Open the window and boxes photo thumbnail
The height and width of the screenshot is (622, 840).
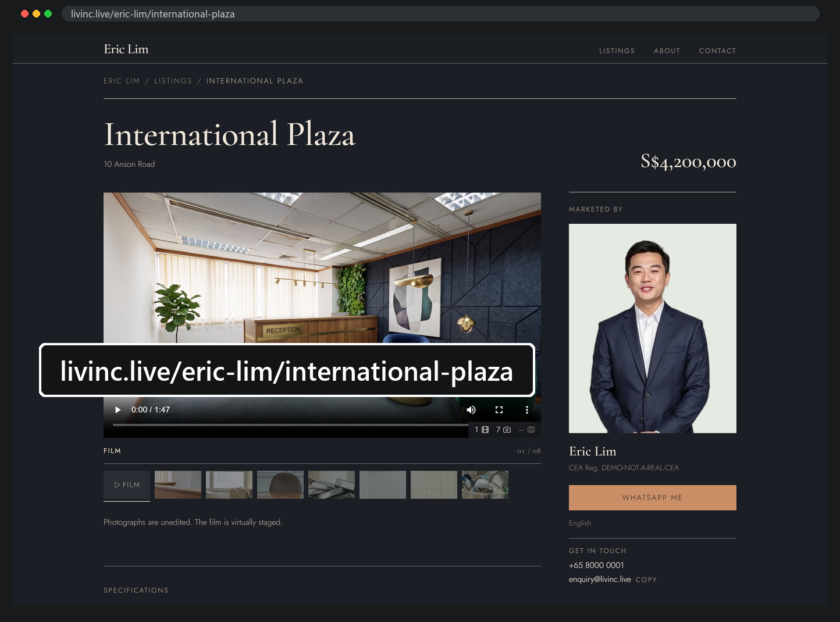point(229,485)
